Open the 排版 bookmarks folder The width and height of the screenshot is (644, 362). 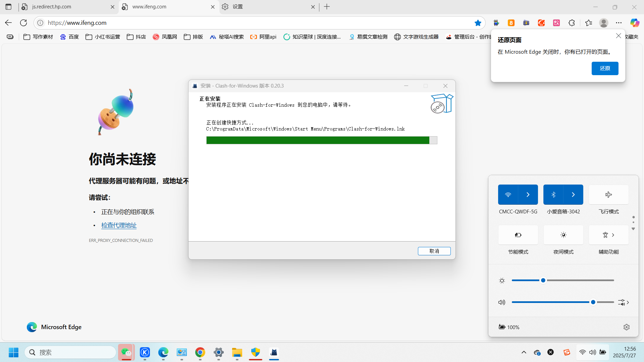tap(193, 37)
